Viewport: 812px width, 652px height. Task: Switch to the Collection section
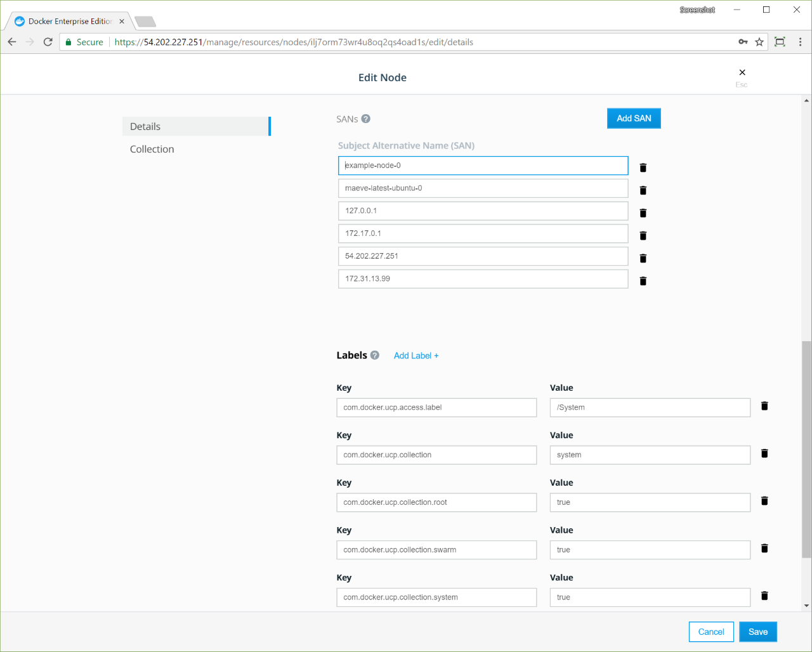coord(152,149)
